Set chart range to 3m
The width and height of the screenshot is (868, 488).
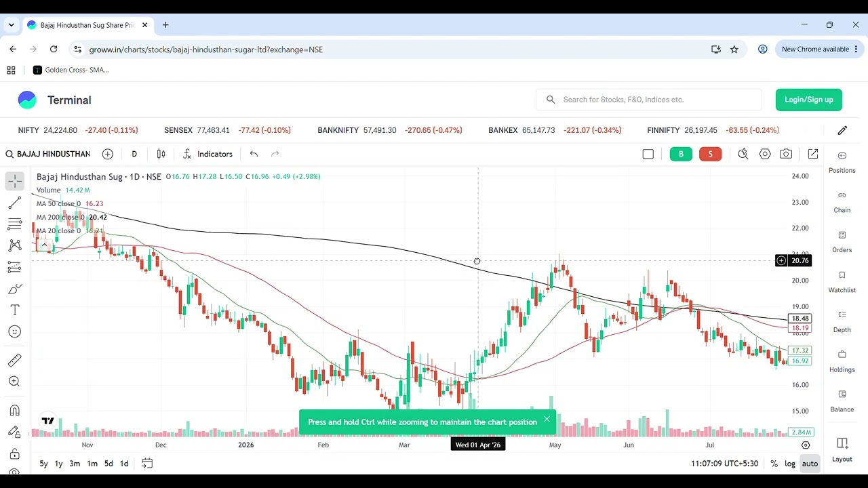tap(75, 464)
